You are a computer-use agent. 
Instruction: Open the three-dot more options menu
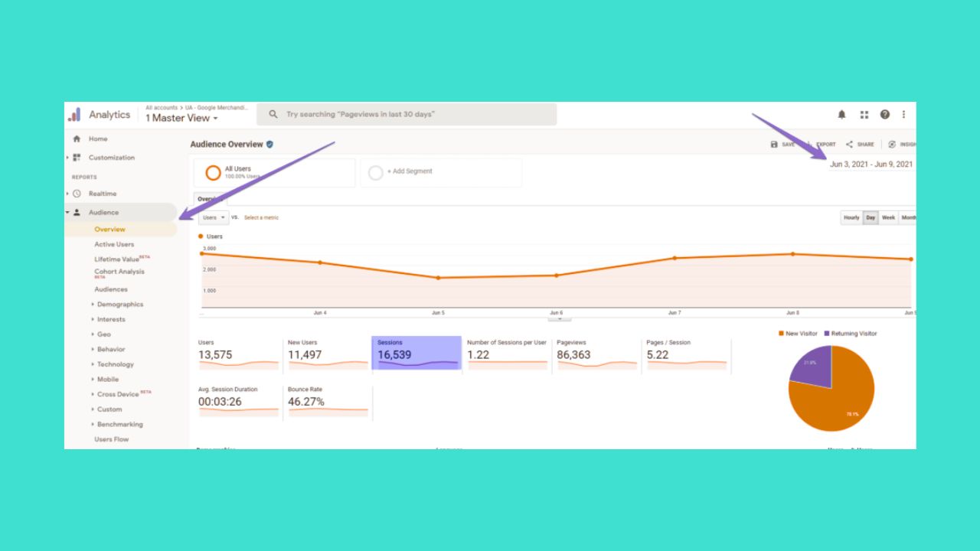tap(903, 114)
